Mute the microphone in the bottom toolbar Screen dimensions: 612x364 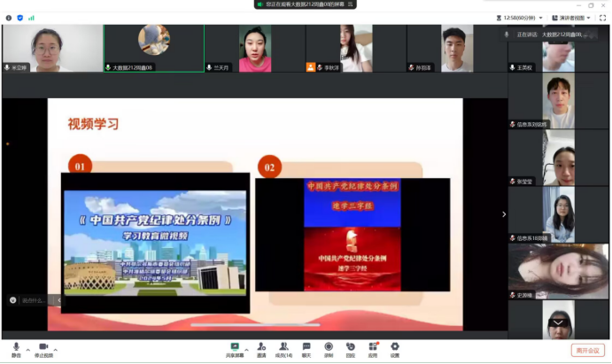(x=16, y=348)
